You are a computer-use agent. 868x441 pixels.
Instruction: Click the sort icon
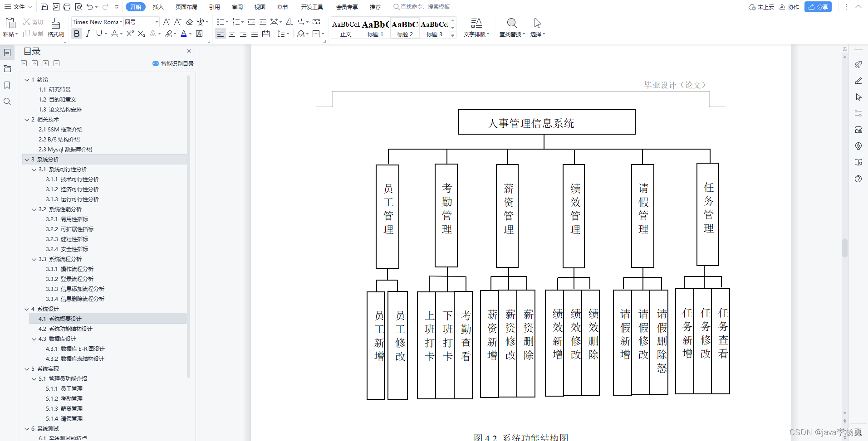click(289, 22)
